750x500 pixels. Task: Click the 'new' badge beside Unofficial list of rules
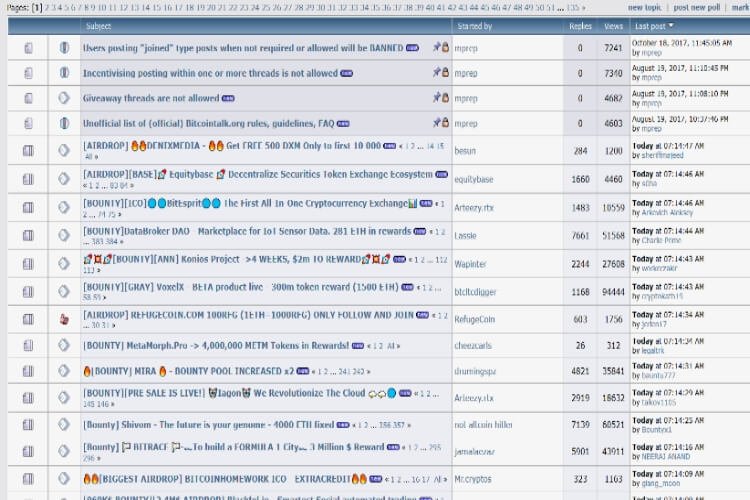[345, 124]
